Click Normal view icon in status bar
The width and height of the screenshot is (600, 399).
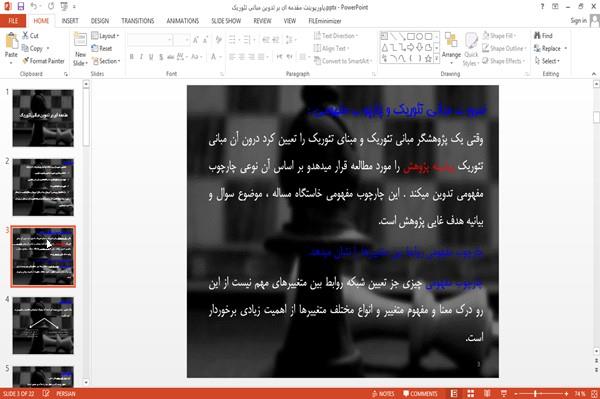point(454,394)
